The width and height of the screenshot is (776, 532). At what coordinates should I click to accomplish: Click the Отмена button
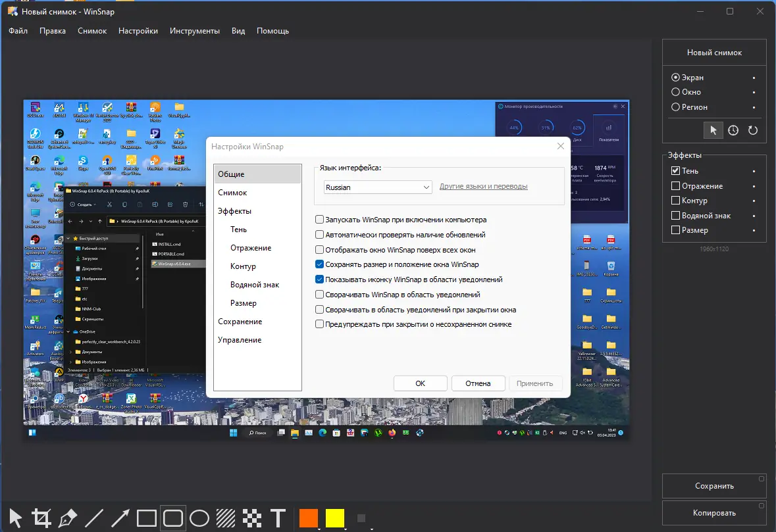(478, 383)
